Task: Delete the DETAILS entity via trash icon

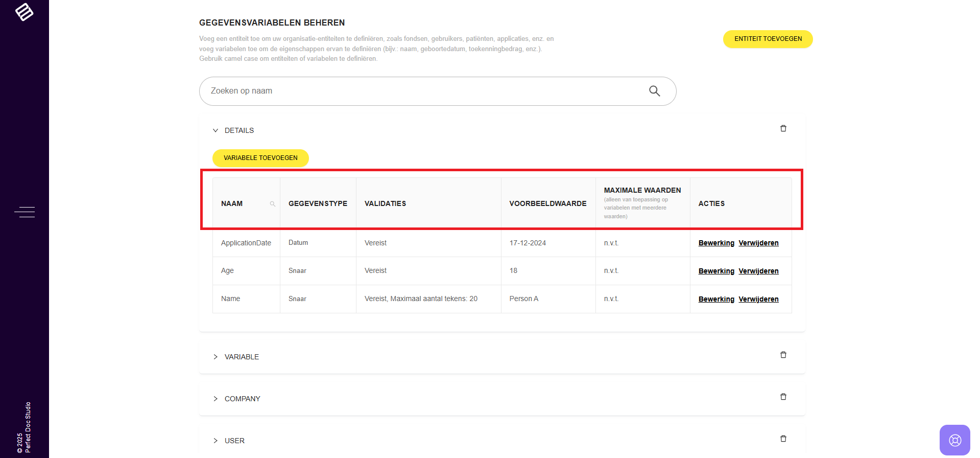Action: click(783, 128)
